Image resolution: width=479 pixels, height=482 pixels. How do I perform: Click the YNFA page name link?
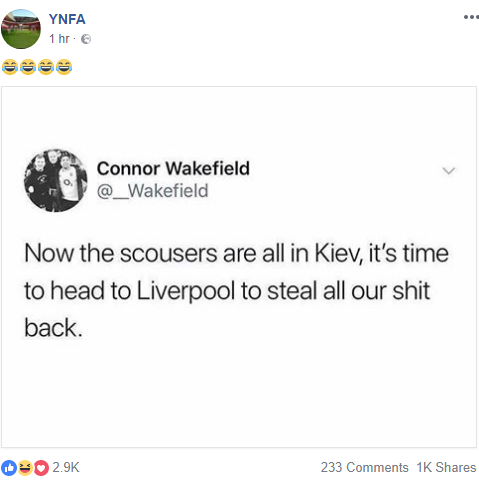pos(67,19)
